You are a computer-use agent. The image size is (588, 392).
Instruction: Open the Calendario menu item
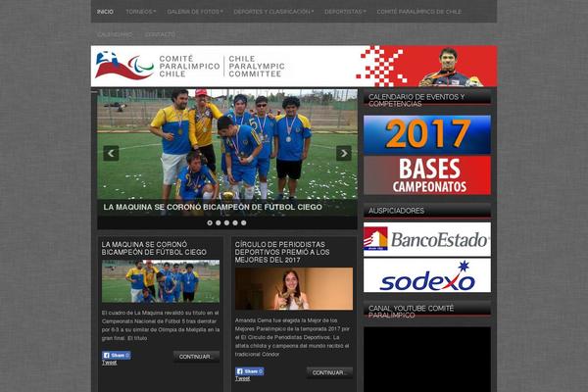(x=115, y=34)
